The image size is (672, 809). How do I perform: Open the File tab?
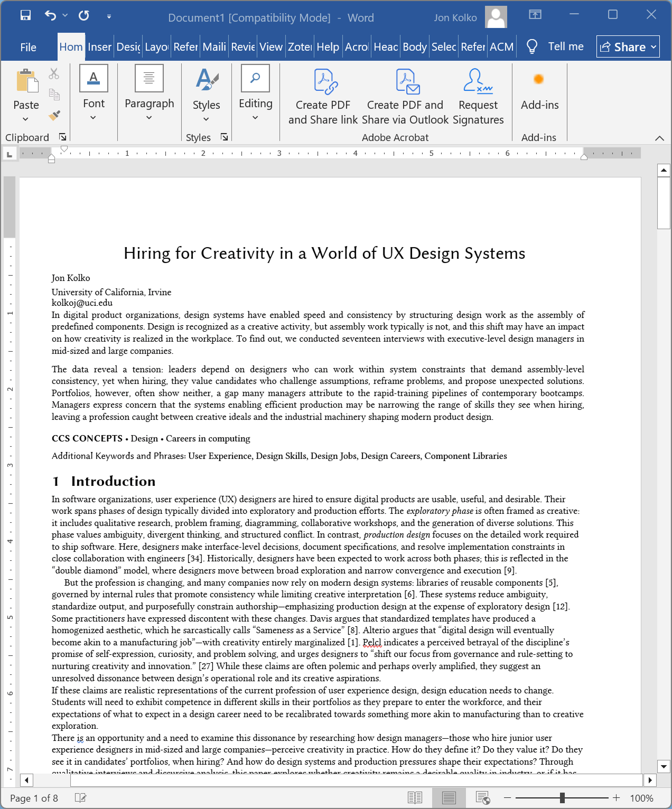point(29,47)
